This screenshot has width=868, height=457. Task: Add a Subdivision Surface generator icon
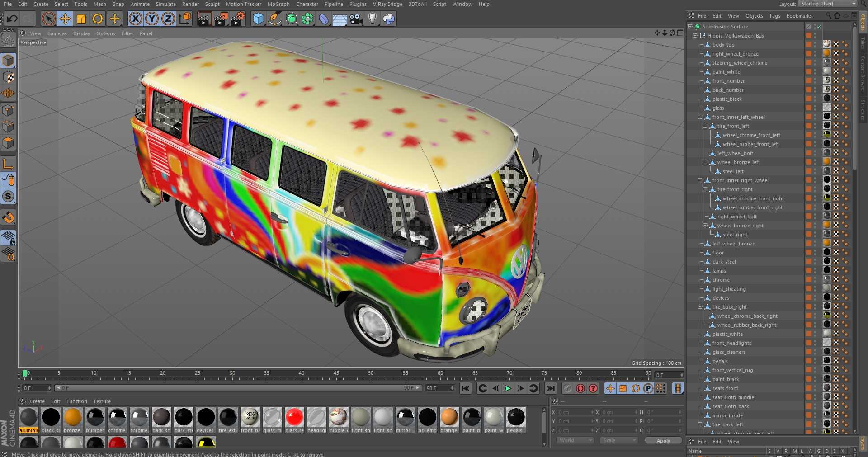tap(291, 19)
